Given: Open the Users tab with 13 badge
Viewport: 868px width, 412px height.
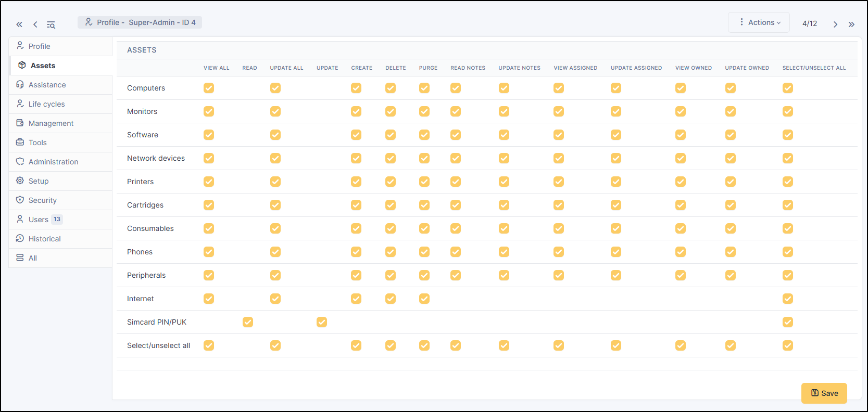Looking at the screenshot, I should [x=39, y=220].
